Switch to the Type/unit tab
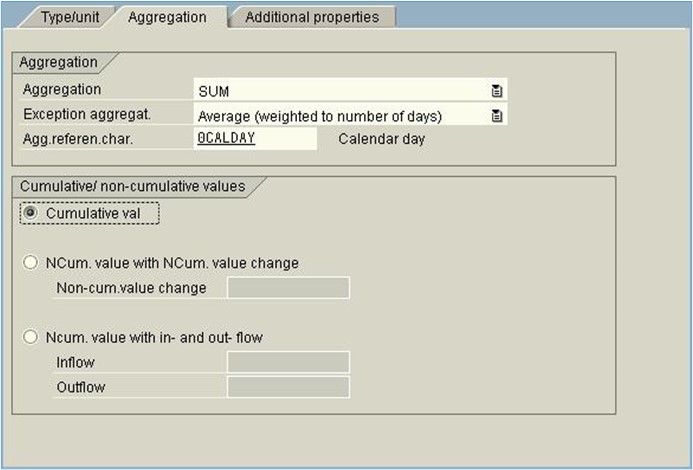The height and width of the screenshot is (470, 693). pos(73,17)
